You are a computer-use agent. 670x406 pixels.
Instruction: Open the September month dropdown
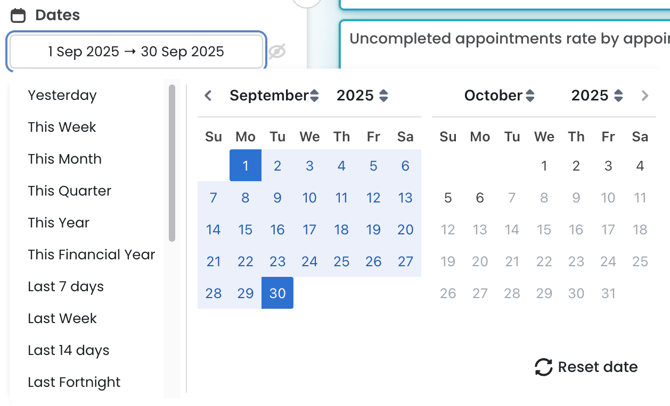[x=274, y=96]
